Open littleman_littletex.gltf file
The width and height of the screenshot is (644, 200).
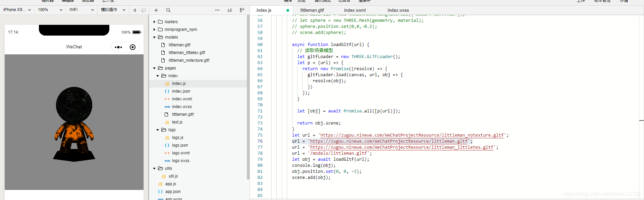[x=187, y=53]
